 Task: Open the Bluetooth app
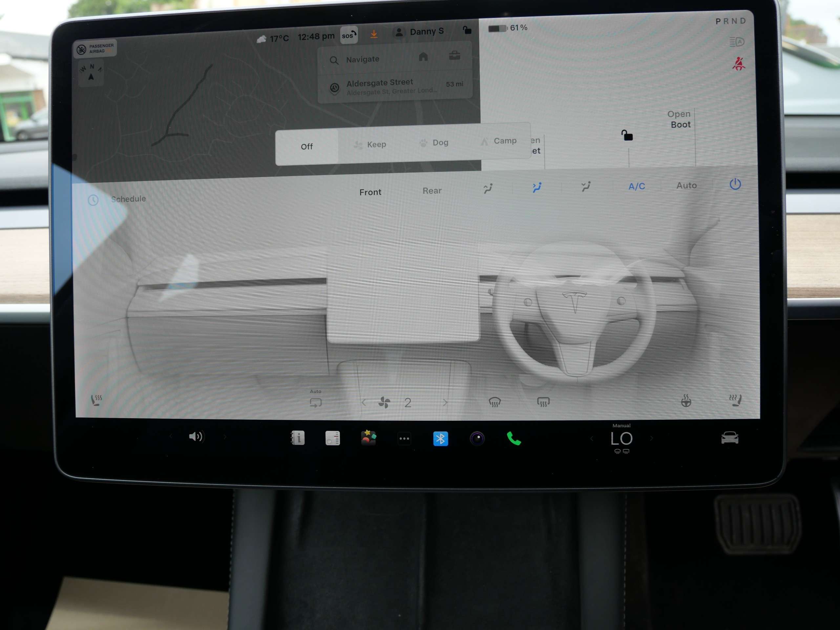(x=440, y=439)
